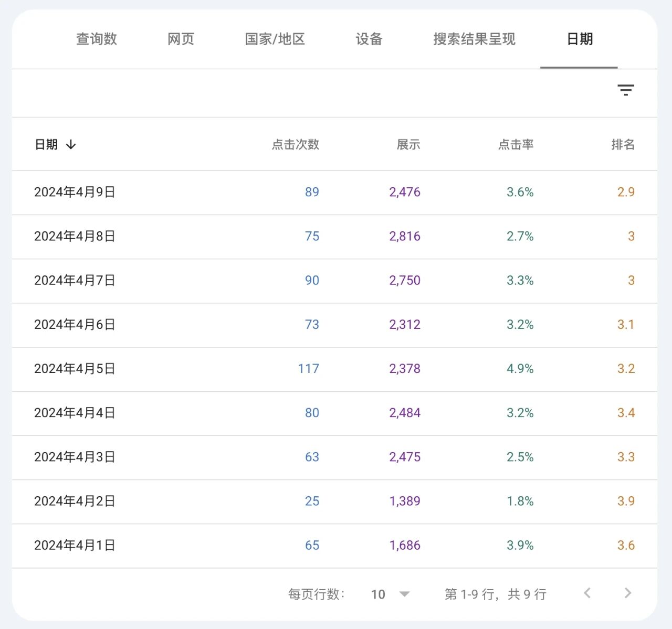The image size is (672, 629).
Task: Click impressions value 2,476
Action: [405, 192]
